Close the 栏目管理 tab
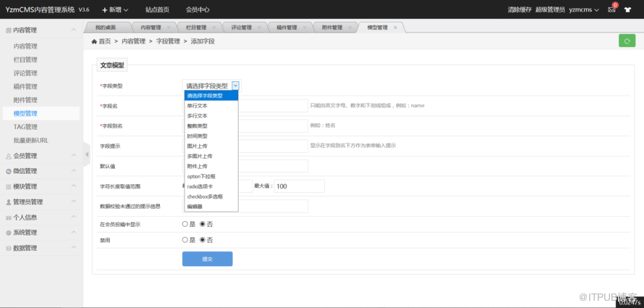This screenshot has height=308, width=644. click(x=214, y=28)
